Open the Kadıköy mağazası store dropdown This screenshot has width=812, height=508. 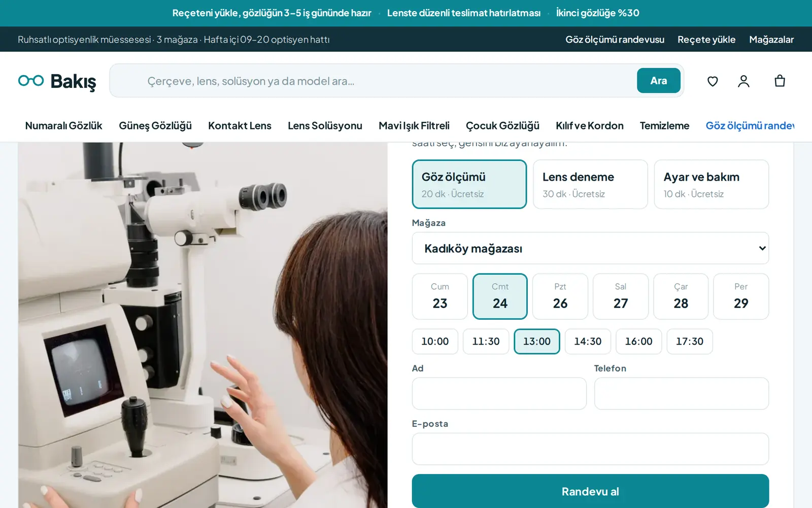click(590, 248)
